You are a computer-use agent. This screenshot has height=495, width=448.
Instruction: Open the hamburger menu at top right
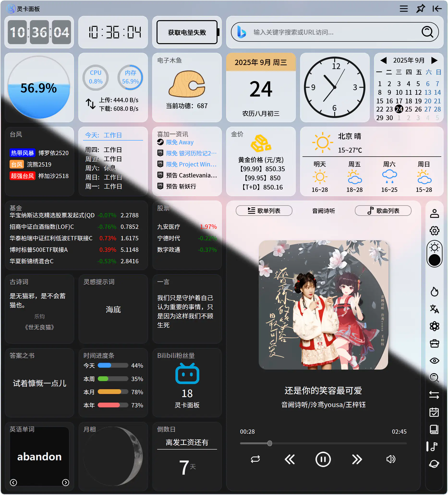(404, 9)
